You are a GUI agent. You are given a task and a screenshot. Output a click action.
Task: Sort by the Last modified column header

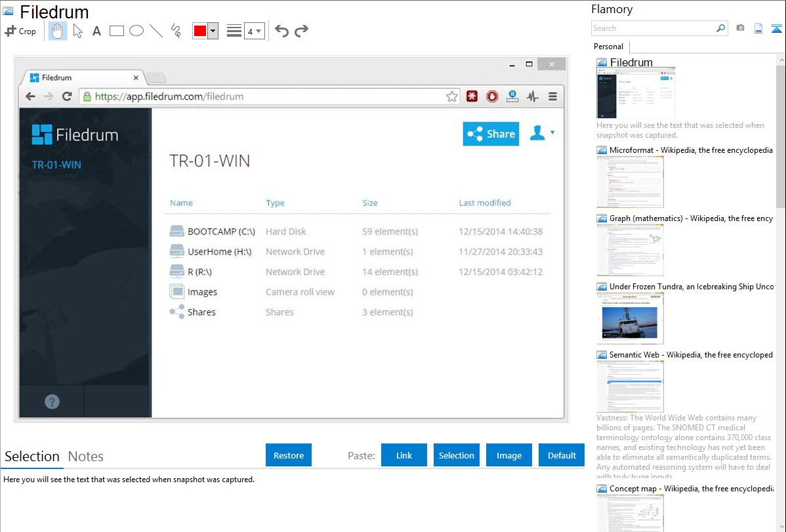pyautogui.click(x=485, y=203)
